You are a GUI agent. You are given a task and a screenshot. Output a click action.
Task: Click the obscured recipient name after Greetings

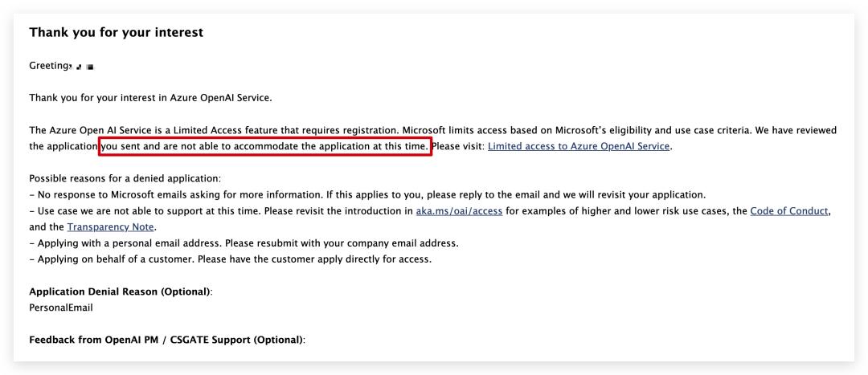coord(84,67)
